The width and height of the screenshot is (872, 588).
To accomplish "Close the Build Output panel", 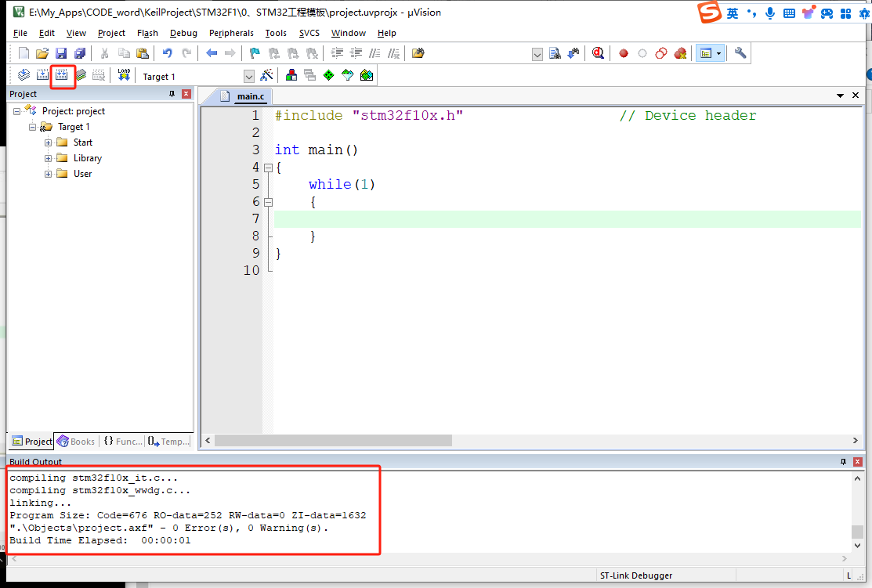I will click(858, 462).
